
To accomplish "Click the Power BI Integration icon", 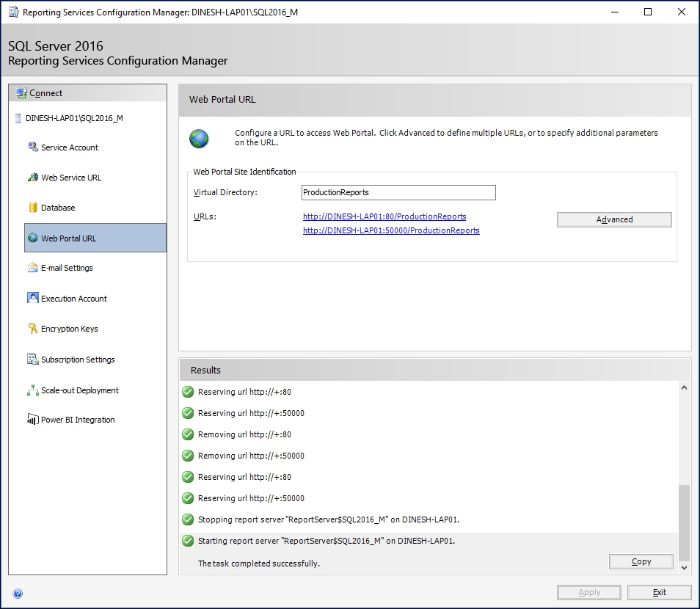I will point(32,419).
